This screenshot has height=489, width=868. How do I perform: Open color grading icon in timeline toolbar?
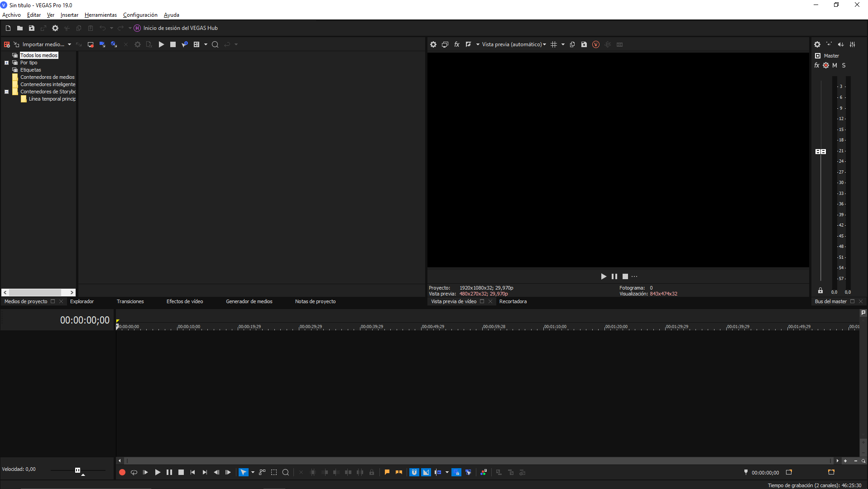tap(484, 472)
